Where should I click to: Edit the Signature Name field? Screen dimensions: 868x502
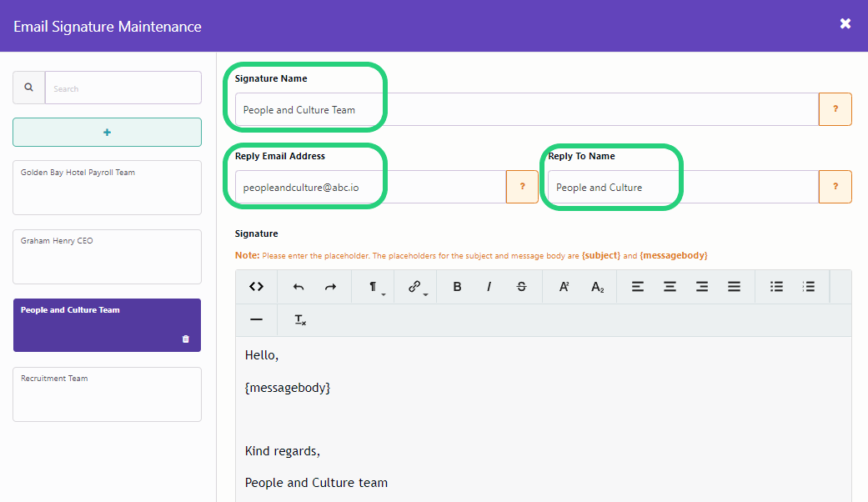click(526, 109)
